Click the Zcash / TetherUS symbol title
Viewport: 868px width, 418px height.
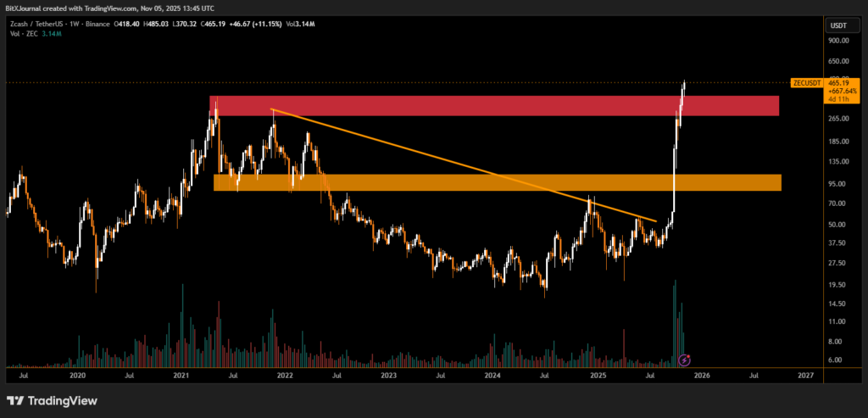(39, 23)
